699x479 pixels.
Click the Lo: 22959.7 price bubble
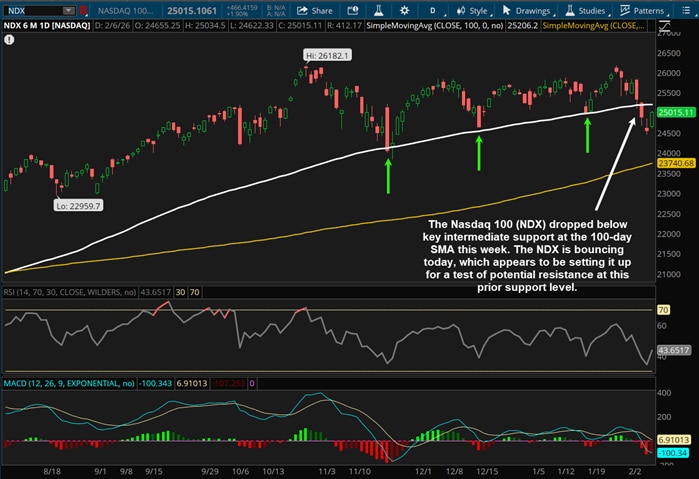click(x=78, y=206)
